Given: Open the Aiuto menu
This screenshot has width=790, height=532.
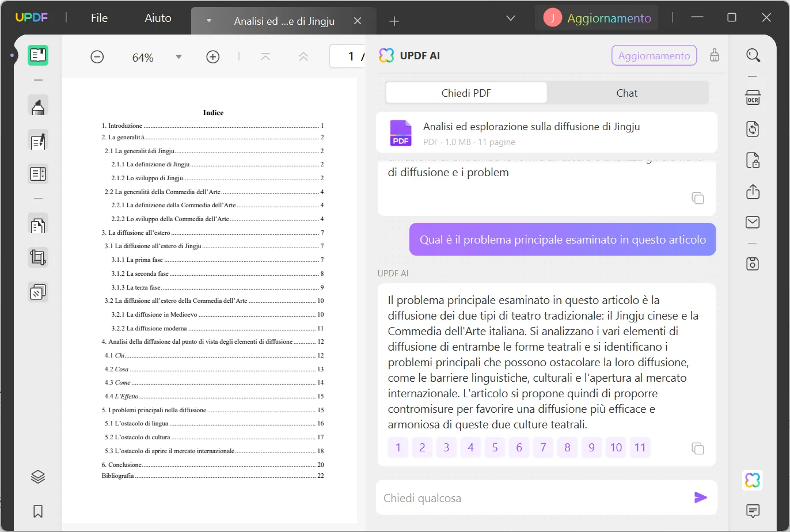Looking at the screenshot, I should [x=158, y=18].
